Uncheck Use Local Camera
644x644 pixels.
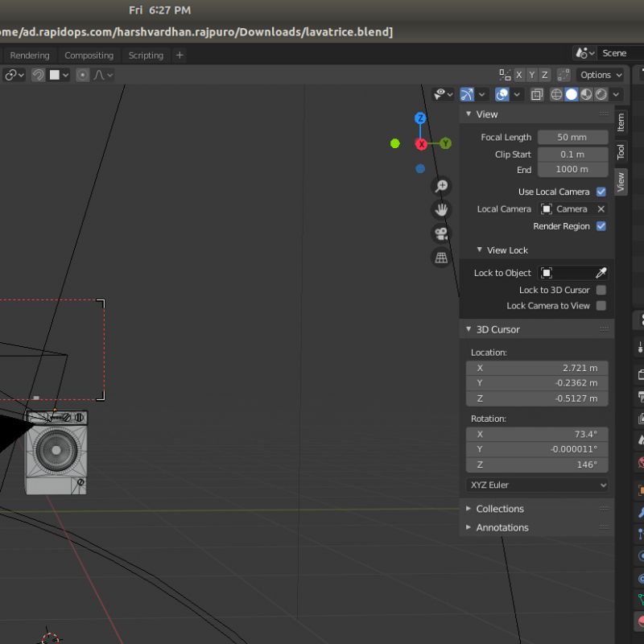click(x=601, y=192)
